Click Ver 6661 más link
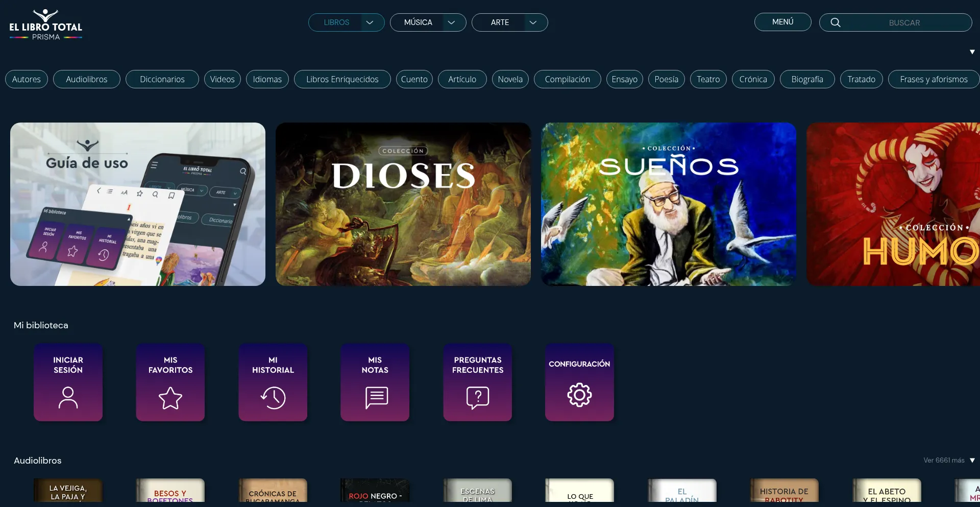 (944, 461)
